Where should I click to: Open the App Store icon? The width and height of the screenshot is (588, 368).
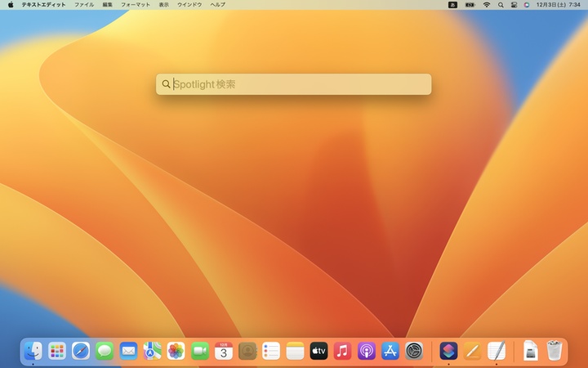[390, 351]
